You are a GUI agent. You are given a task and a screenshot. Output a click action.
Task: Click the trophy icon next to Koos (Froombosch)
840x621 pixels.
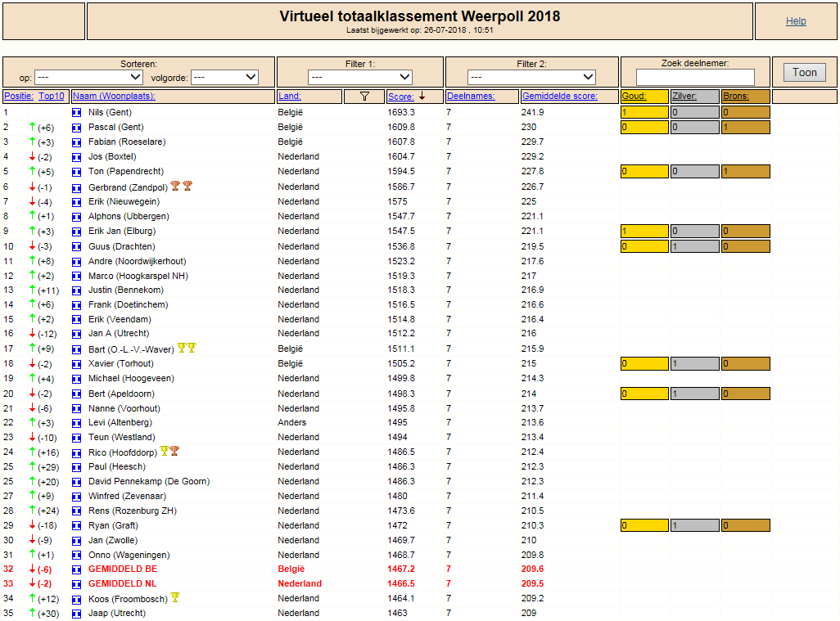click(175, 597)
